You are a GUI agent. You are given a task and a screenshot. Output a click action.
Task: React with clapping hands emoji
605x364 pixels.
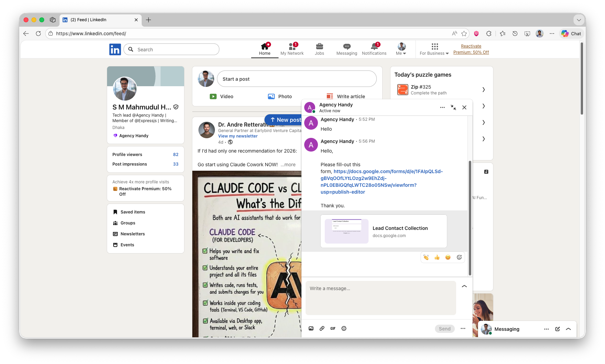pyautogui.click(x=426, y=257)
